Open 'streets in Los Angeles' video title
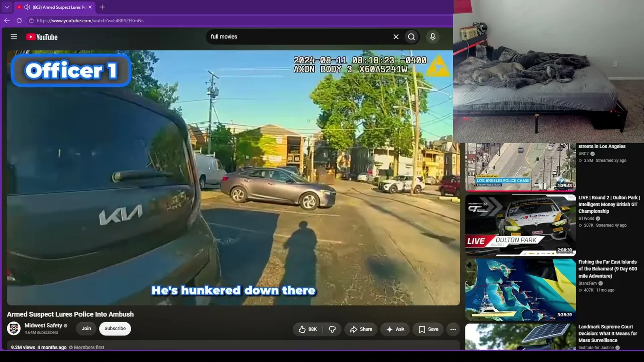 (602, 147)
